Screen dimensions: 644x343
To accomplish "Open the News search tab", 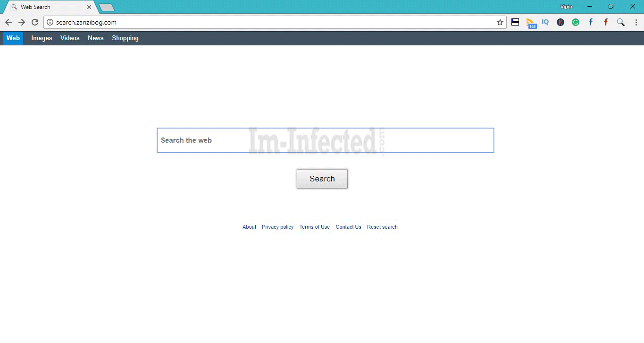I will pyautogui.click(x=95, y=38).
